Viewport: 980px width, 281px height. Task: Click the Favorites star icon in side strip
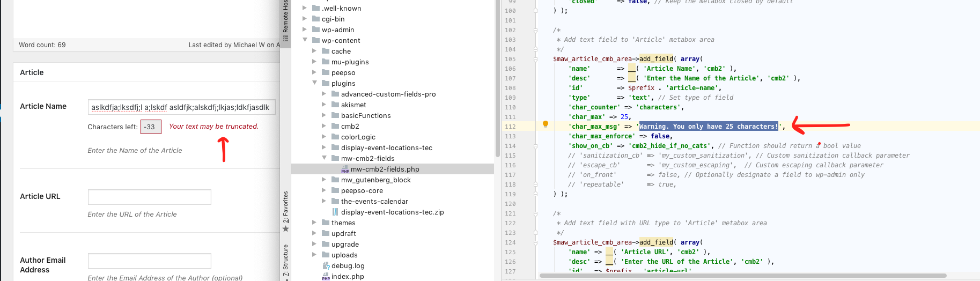[x=285, y=229]
